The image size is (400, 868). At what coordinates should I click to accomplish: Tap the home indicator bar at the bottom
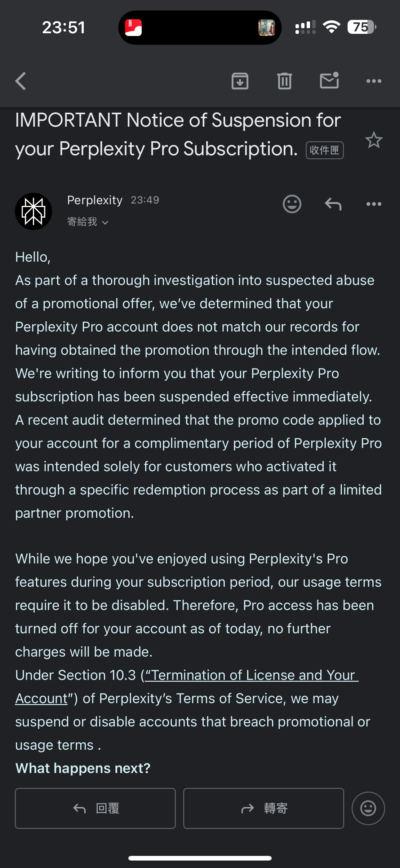200,858
